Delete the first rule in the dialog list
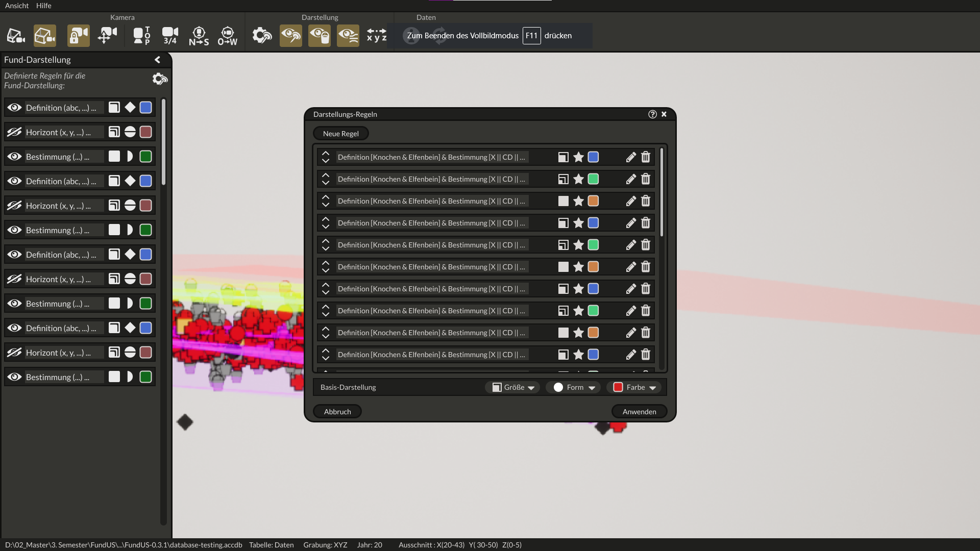 tap(646, 157)
